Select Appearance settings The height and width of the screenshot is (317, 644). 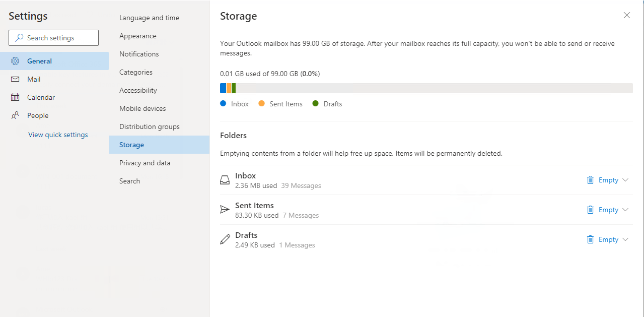[159, 36]
